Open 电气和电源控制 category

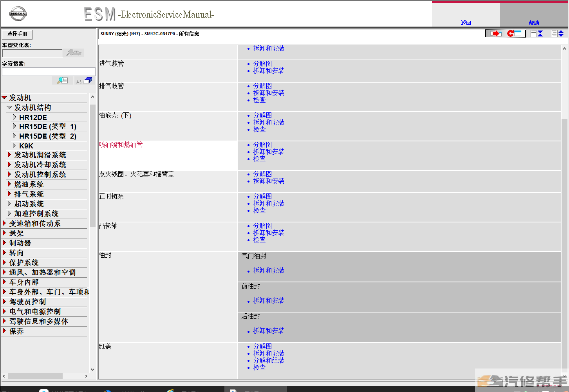35,311
